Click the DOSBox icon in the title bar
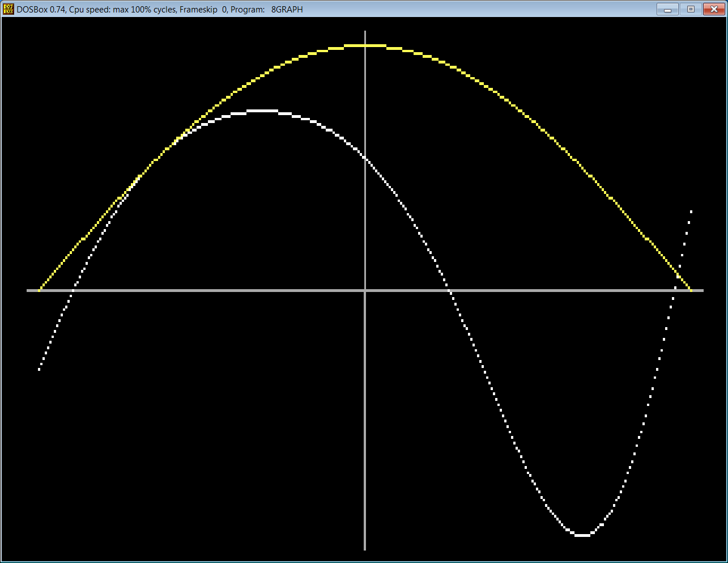 (x=8, y=9)
